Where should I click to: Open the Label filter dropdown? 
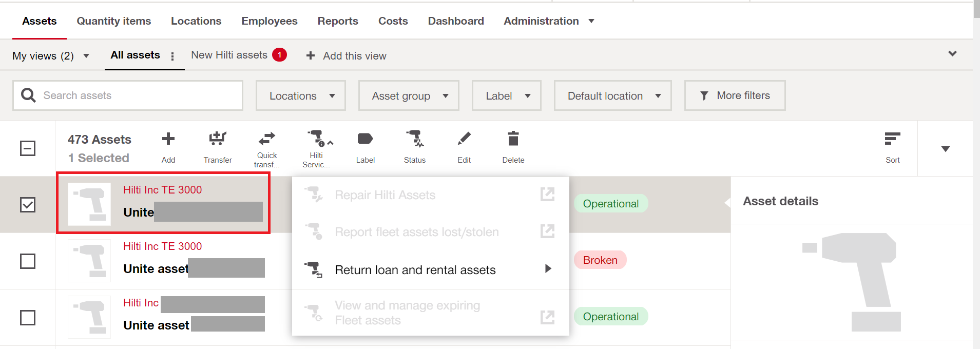(507, 95)
